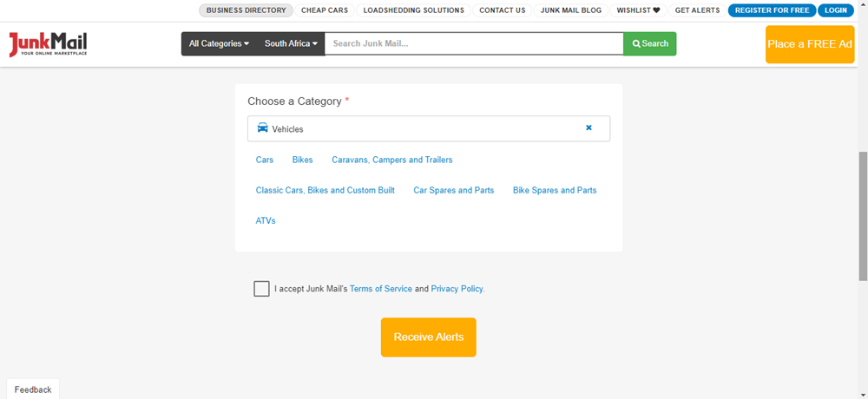Click the Receive Alerts button

pyautogui.click(x=429, y=337)
